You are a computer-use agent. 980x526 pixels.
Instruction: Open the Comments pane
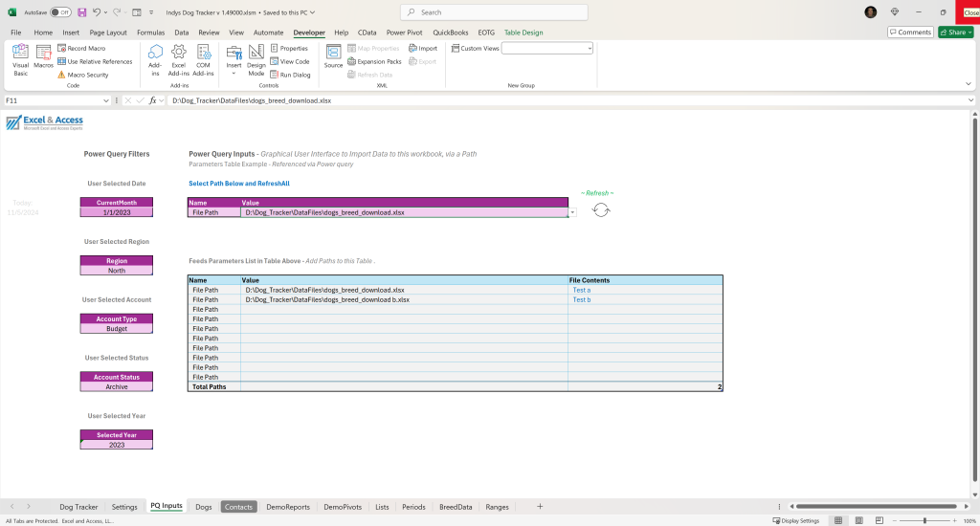click(911, 32)
